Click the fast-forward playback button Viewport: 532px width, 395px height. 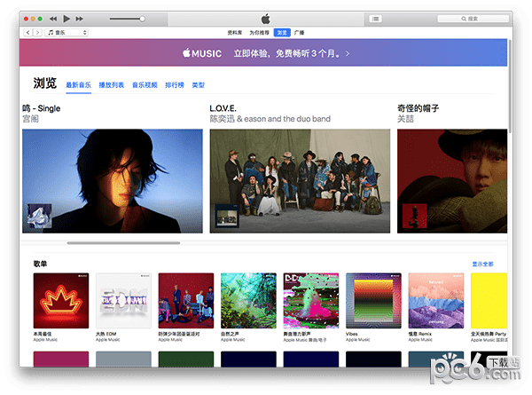point(80,19)
